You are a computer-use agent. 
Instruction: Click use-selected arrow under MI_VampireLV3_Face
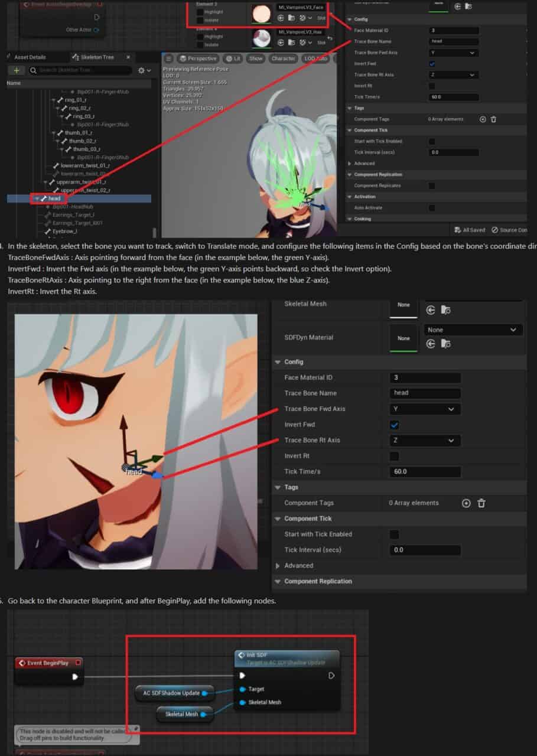pyautogui.click(x=281, y=18)
